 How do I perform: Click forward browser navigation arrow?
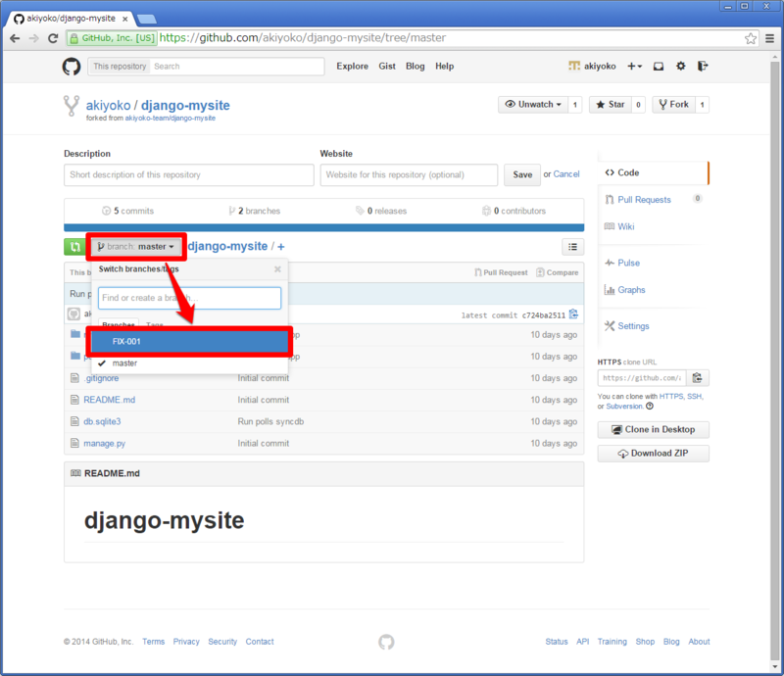click(x=34, y=38)
